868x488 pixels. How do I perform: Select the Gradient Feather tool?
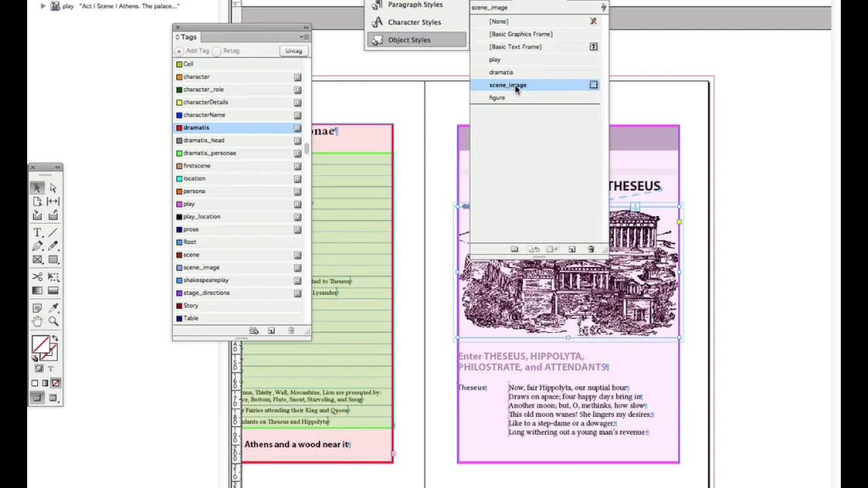pyautogui.click(x=54, y=291)
